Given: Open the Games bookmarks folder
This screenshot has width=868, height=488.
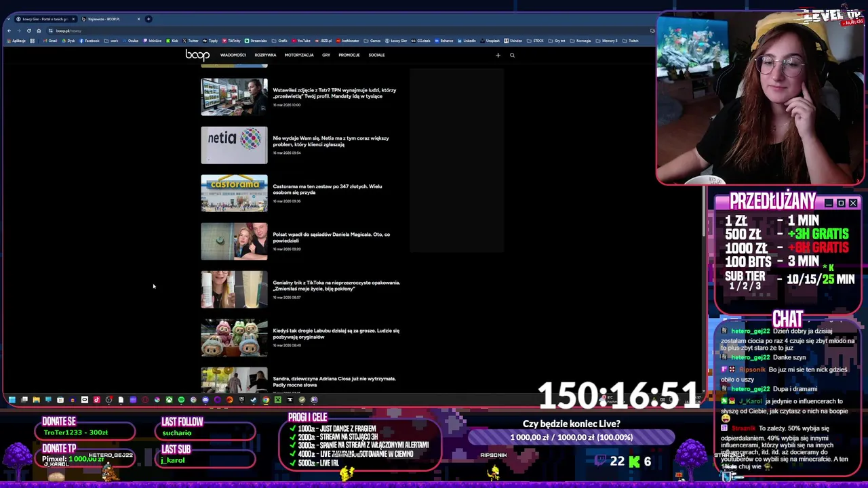Looking at the screenshot, I should click(372, 41).
